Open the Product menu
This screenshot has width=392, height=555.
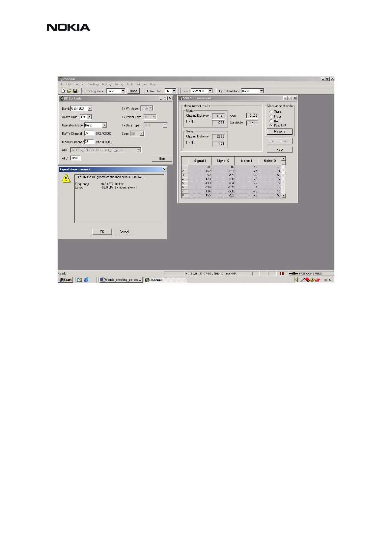(79, 84)
